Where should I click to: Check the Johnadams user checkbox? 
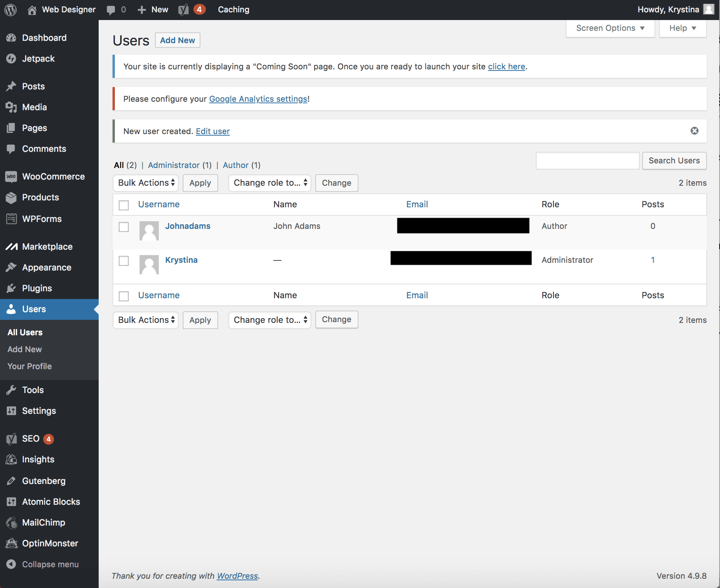pyautogui.click(x=124, y=227)
